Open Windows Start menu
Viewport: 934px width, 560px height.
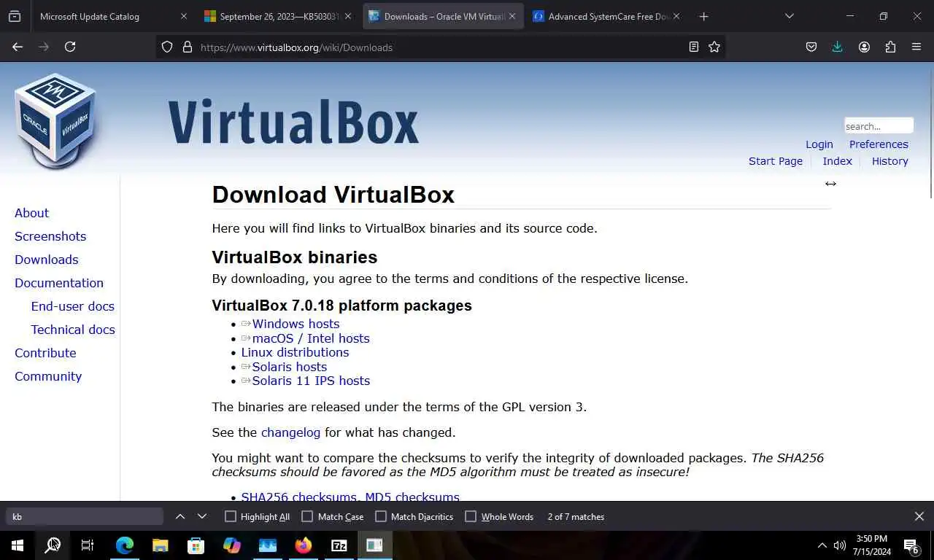point(18,545)
